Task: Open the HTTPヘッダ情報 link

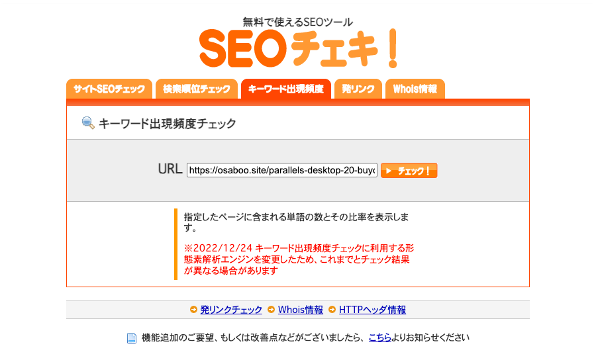Action: 372,310
